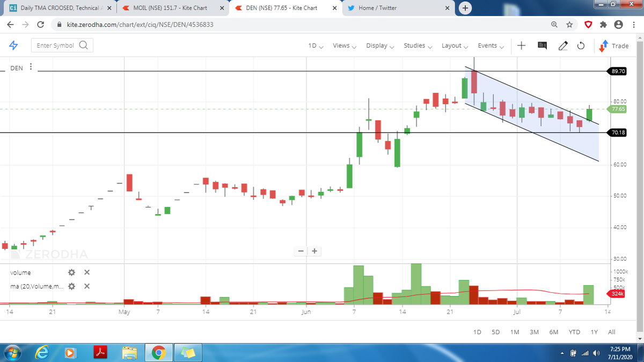Select the 1D range button
The image size is (644, 362).
[x=477, y=332]
